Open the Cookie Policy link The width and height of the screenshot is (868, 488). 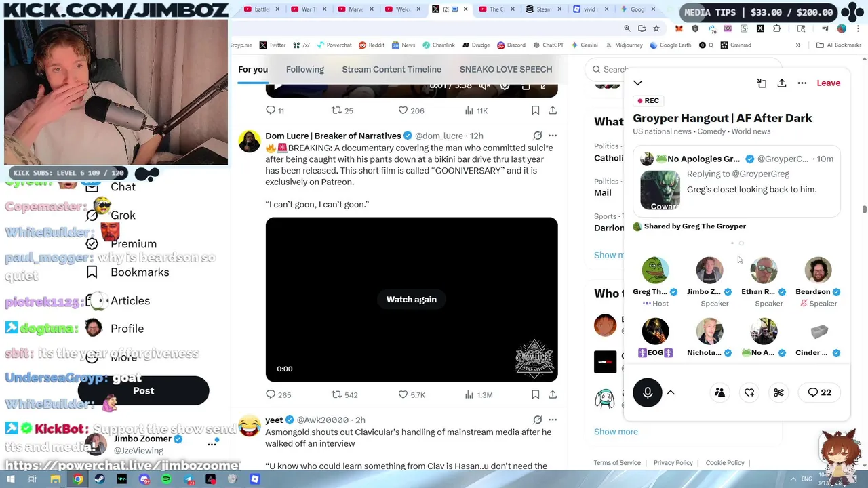[725, 463]
